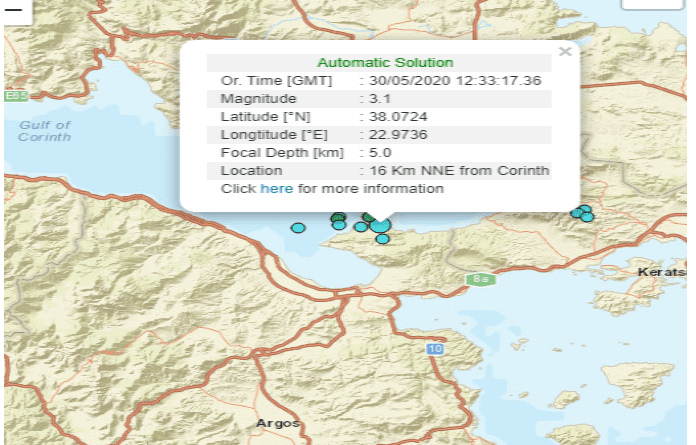Click the Gulf of Corinth label
The height and width of the screenshot is (445, 696).
pos(44,131)
